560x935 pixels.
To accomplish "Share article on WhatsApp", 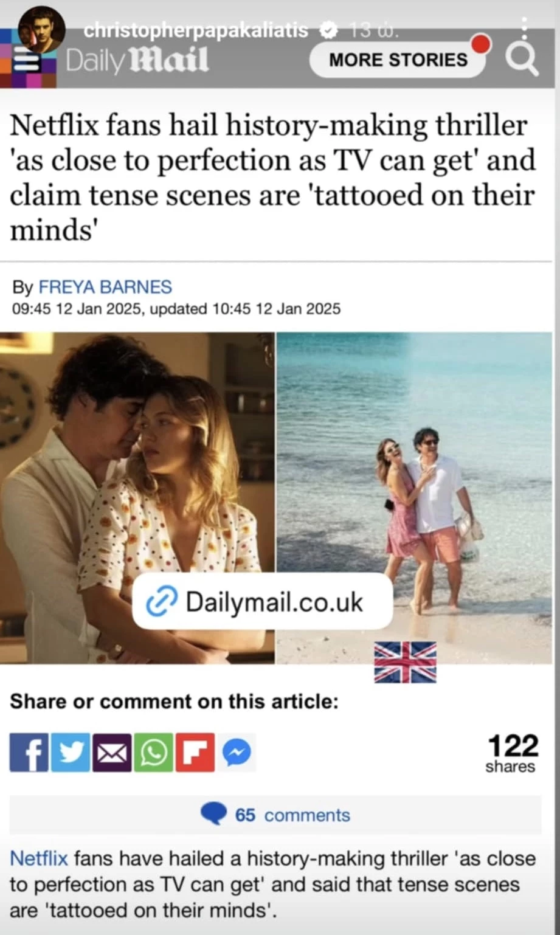I will tap(153, 753).
